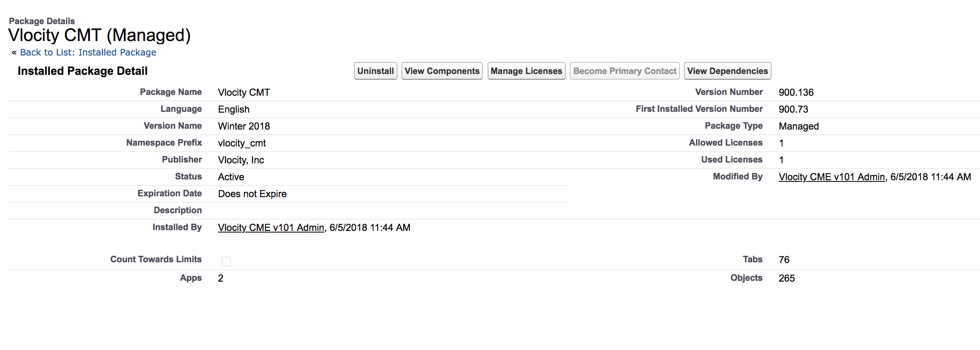This screenshot has width=980, height=350.
Task: Select the Installed Package Detail section header
Action: point(82,71)
